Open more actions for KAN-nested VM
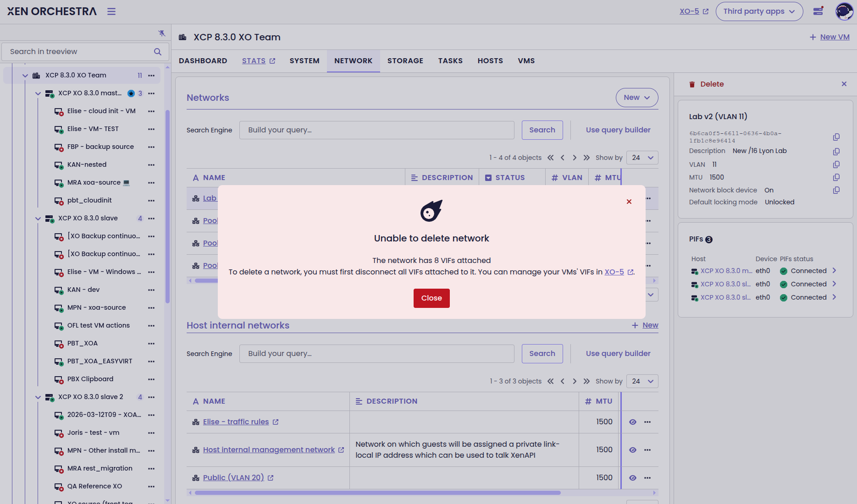The width and height of the screenshot is (857, 504). [x=151, y=165]
